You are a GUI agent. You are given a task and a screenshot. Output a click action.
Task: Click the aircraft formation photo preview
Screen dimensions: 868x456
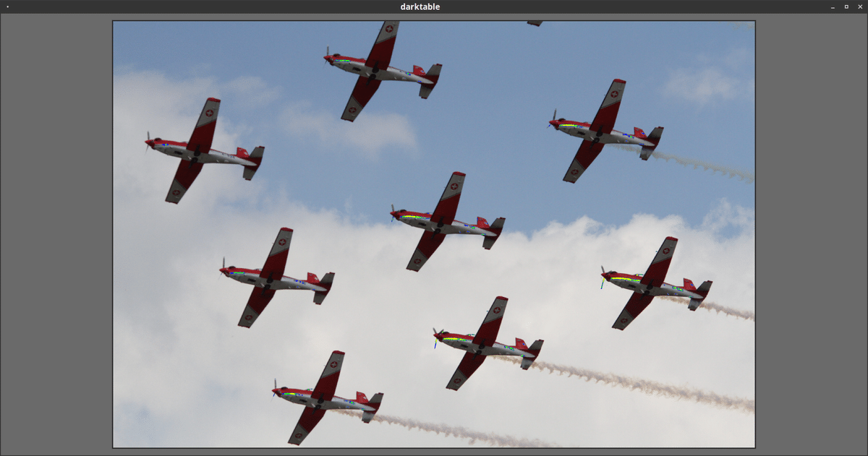click(x=434, y=234)
